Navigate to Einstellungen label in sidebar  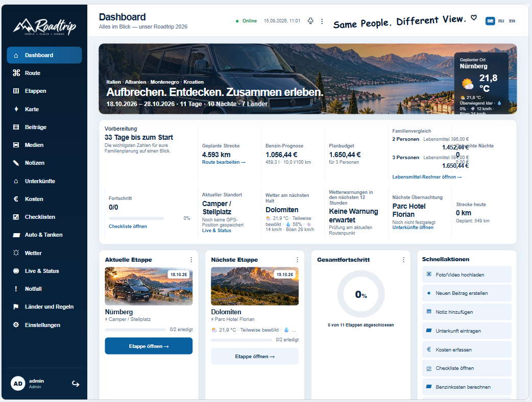tap(42, 325)
